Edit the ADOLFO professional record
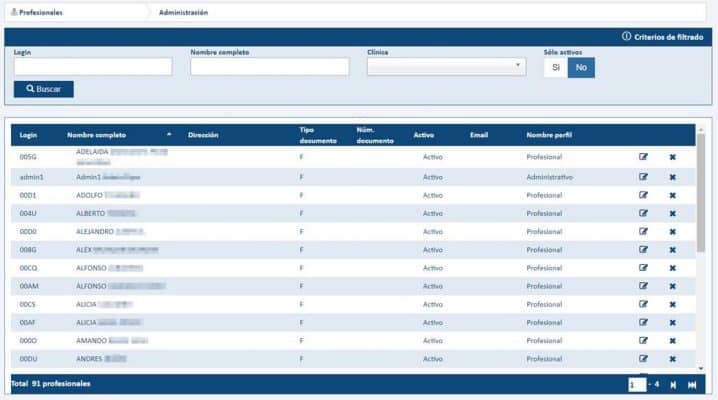Screen dimensions: 718x400 (643, 195)
